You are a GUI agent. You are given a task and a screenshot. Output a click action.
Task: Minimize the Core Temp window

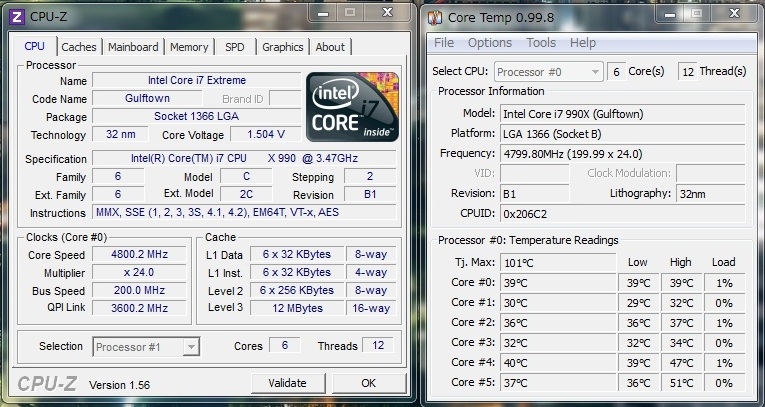[670, 14]
